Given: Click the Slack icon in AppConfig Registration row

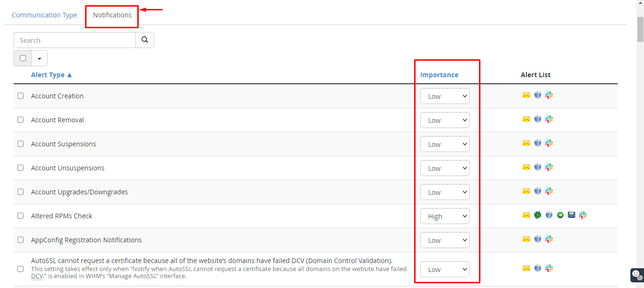Looking at the screenshot, I should click(x=549, y=239).
